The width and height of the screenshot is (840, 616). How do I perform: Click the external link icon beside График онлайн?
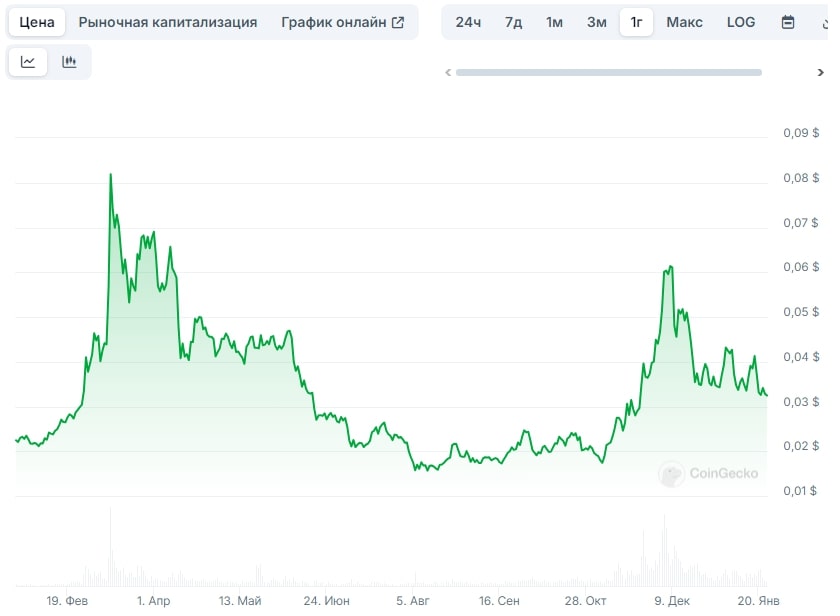pos(398,22)
